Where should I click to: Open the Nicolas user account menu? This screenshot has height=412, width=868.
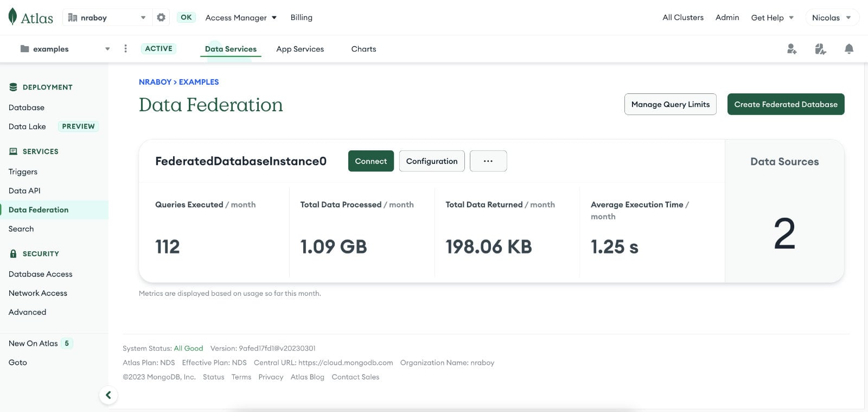click(x=832, y=17)
